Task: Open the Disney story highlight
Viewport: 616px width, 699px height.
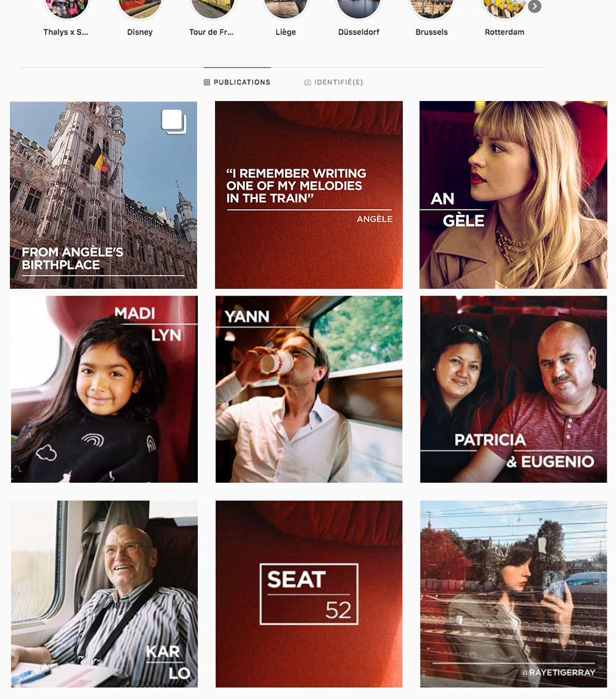Action: pyautogui.click(x=140, y=9)
